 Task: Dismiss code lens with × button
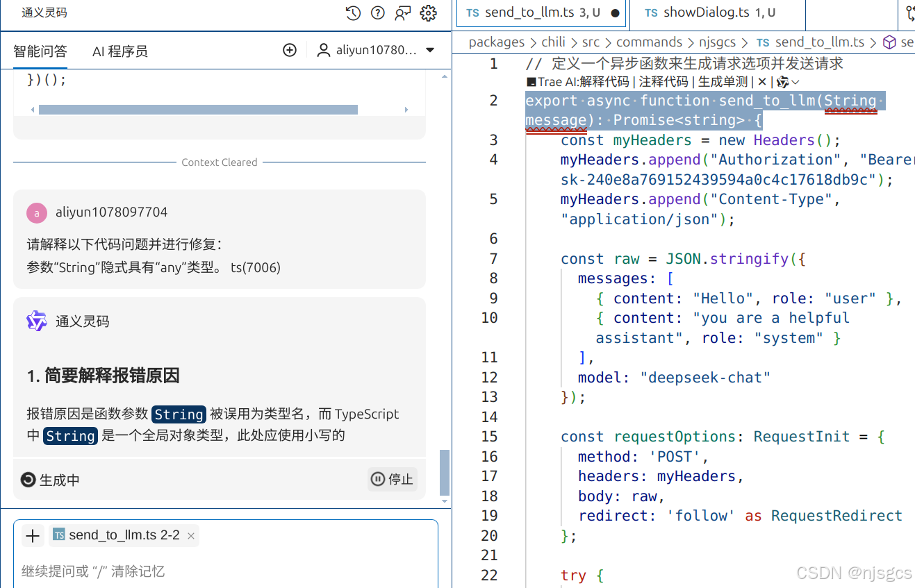(761, 81)
